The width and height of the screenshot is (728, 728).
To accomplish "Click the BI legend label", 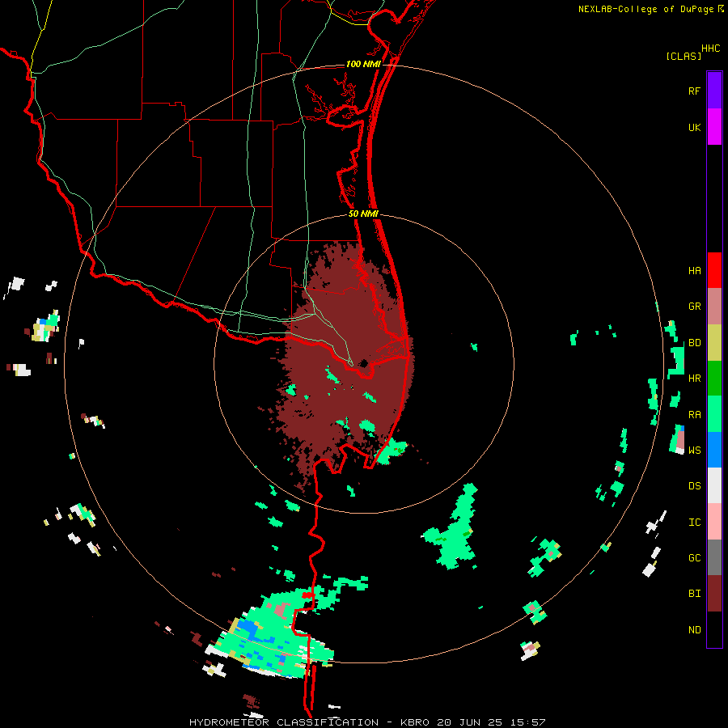I will coord(694,594).
